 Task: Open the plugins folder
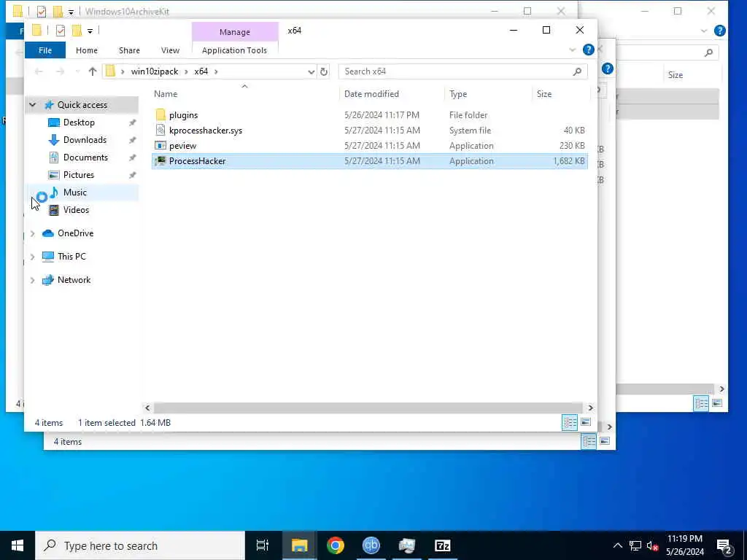183,114
